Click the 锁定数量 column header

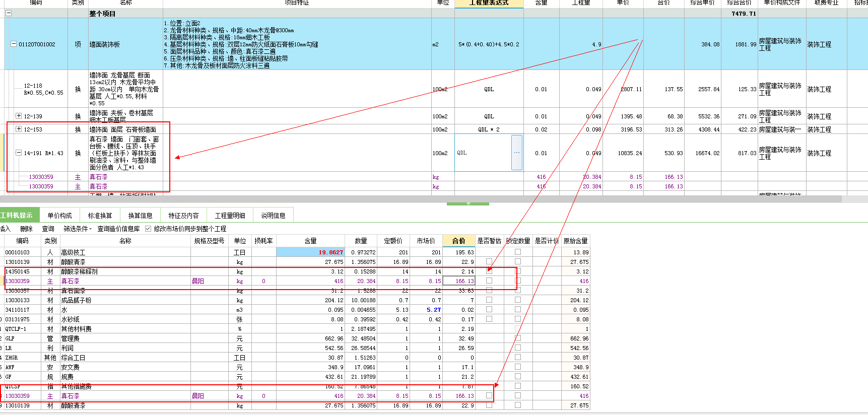[518, 241]
